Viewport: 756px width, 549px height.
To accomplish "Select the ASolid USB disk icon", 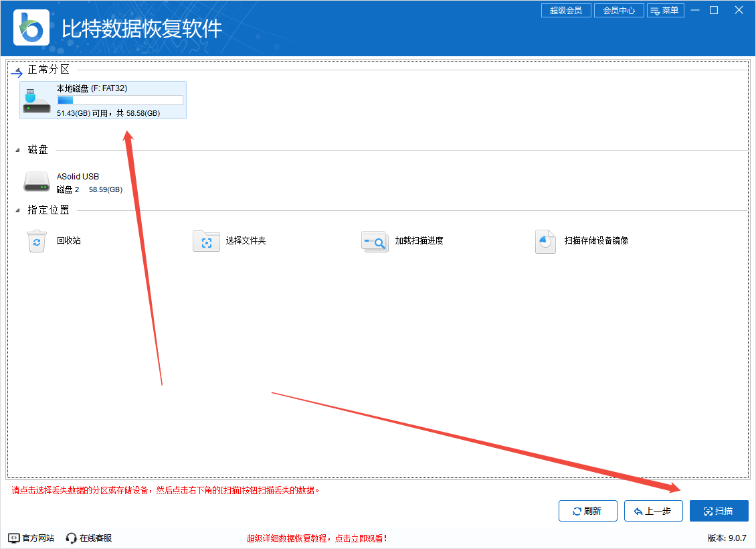I will point(37,182).
